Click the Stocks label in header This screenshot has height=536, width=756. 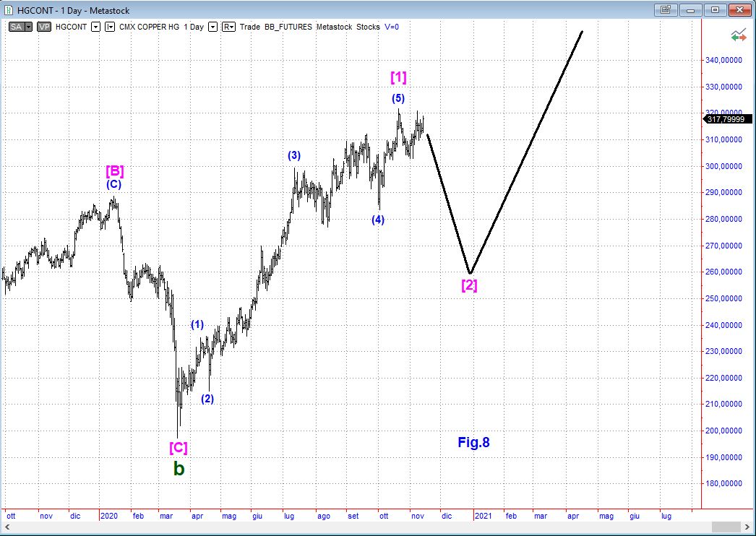(368, 27)
